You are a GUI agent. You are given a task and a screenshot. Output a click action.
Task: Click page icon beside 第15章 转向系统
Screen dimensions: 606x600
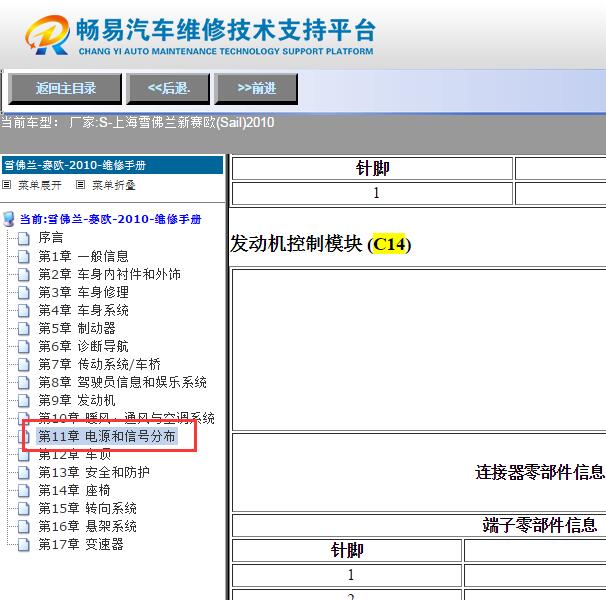(24, 508)
